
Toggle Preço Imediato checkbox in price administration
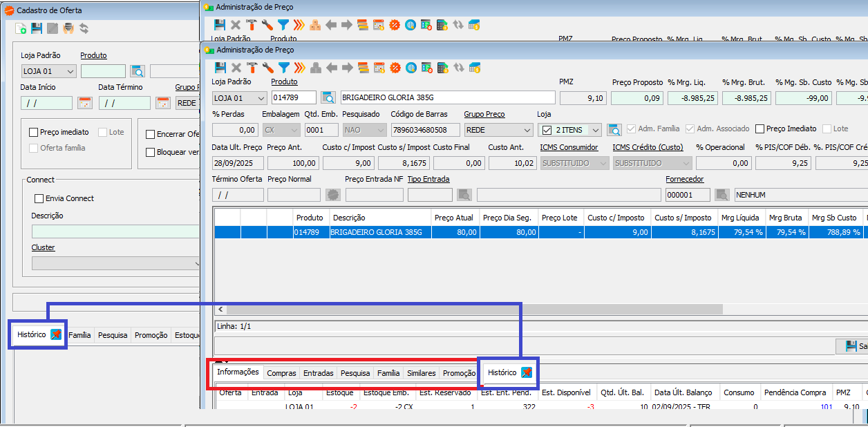pos(760,129)
